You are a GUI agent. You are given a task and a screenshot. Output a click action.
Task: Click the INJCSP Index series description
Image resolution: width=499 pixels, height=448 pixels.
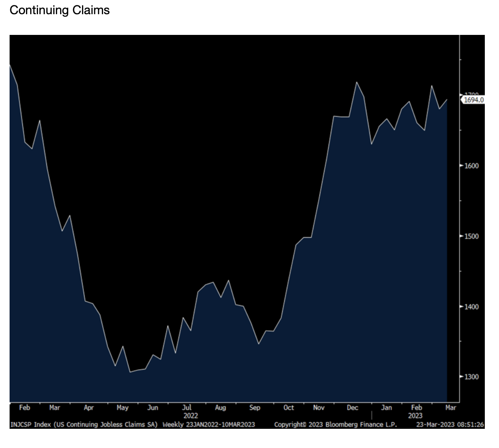point(84,425)
